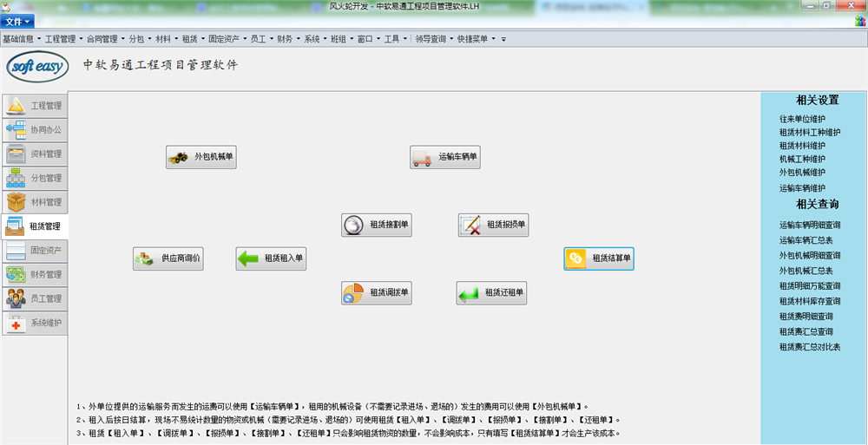Select 固定资产 in left sidebar
The image size is (868, 445).
click(x=35, y=250)
